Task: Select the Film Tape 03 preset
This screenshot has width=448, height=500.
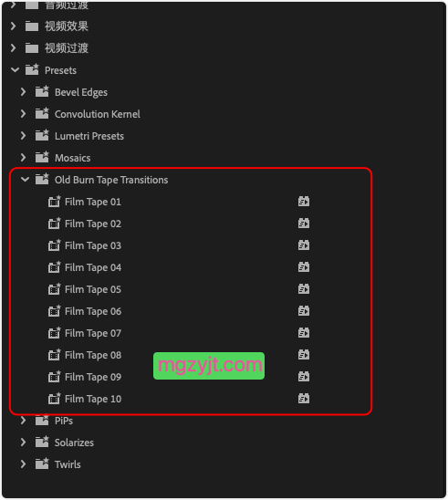Action: (x=93, y=245)
